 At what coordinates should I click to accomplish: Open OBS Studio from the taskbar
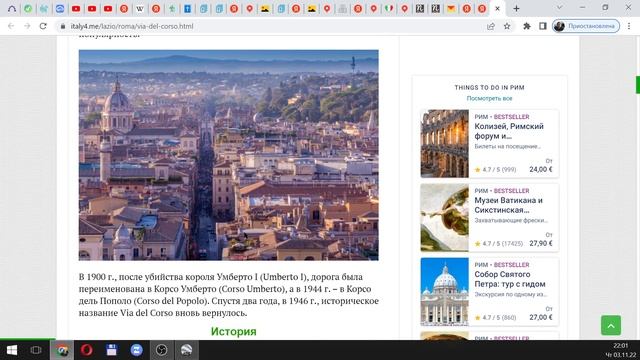point(161,350)
